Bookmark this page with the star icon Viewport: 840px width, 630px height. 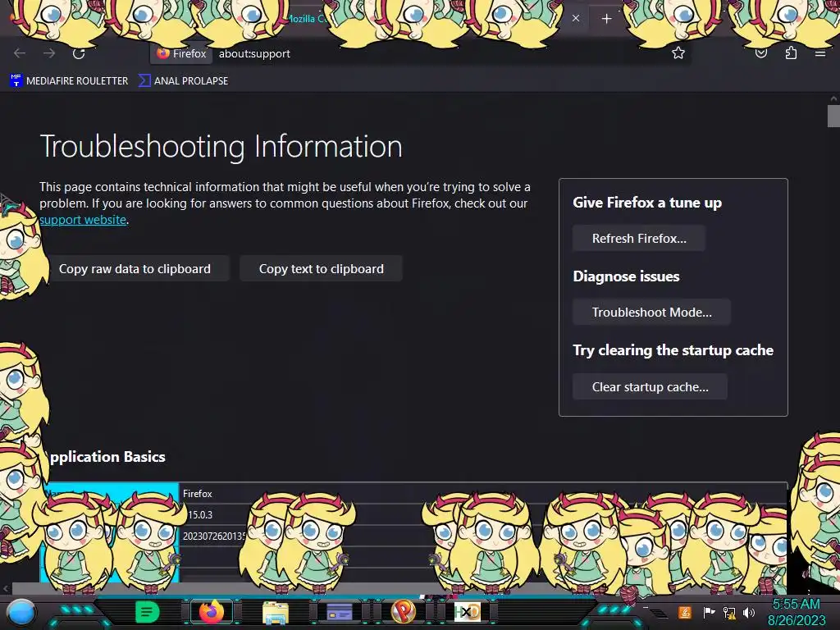point(678,52)
